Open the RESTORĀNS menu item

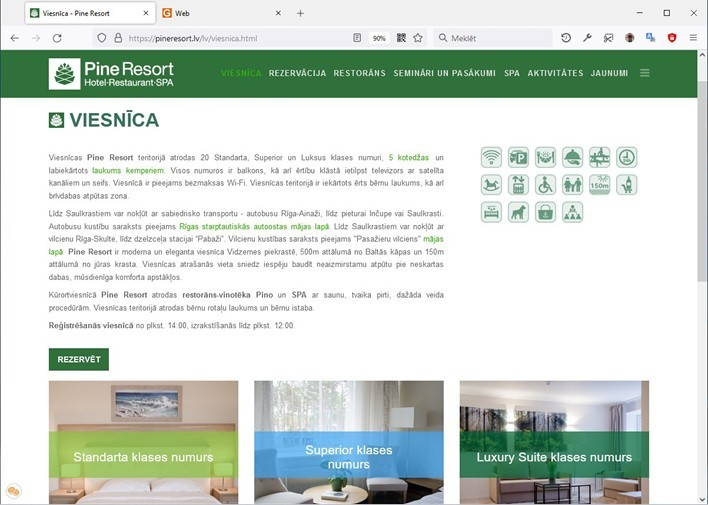click(359, 73)
